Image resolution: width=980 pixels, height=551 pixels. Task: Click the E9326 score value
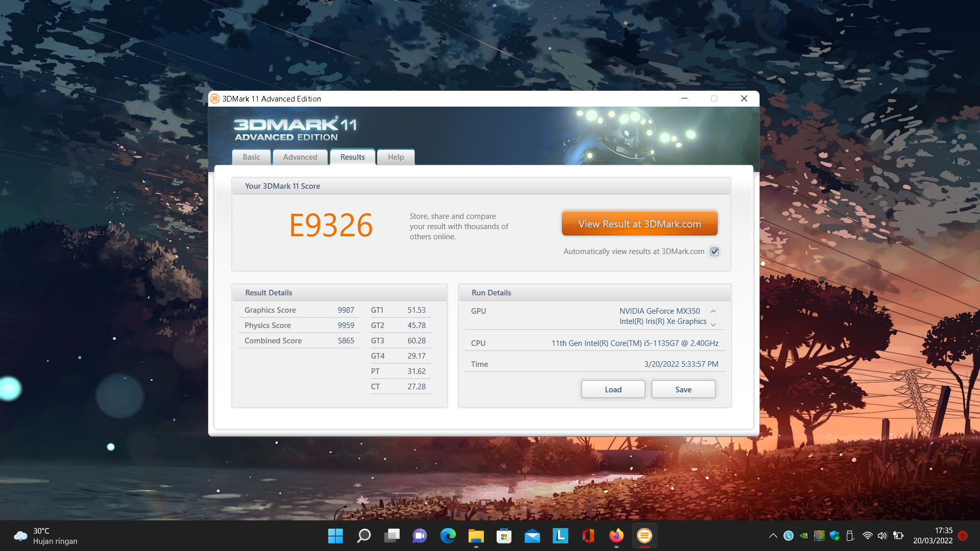tap(331, 225)
